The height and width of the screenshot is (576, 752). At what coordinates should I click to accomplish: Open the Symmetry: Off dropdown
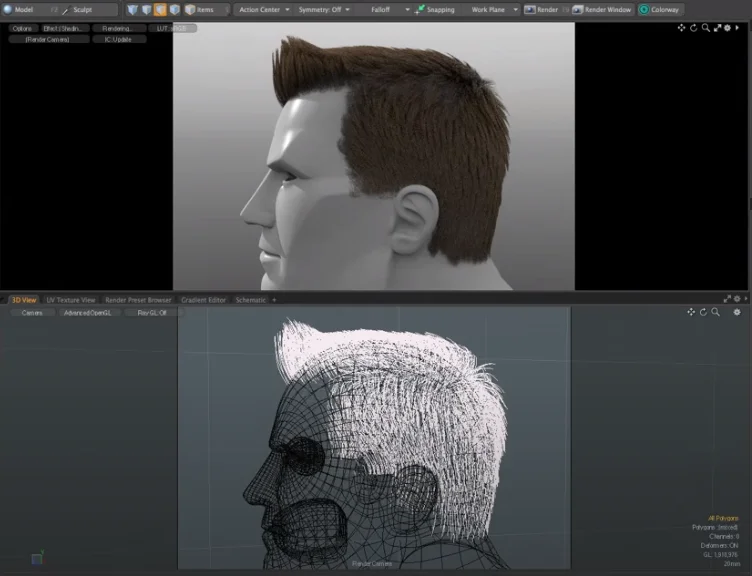click(x=324, y=10)
